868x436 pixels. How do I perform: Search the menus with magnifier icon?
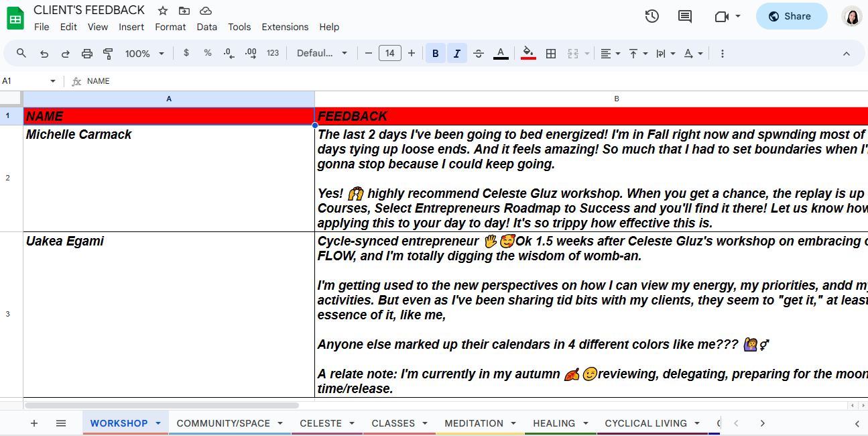21,53
